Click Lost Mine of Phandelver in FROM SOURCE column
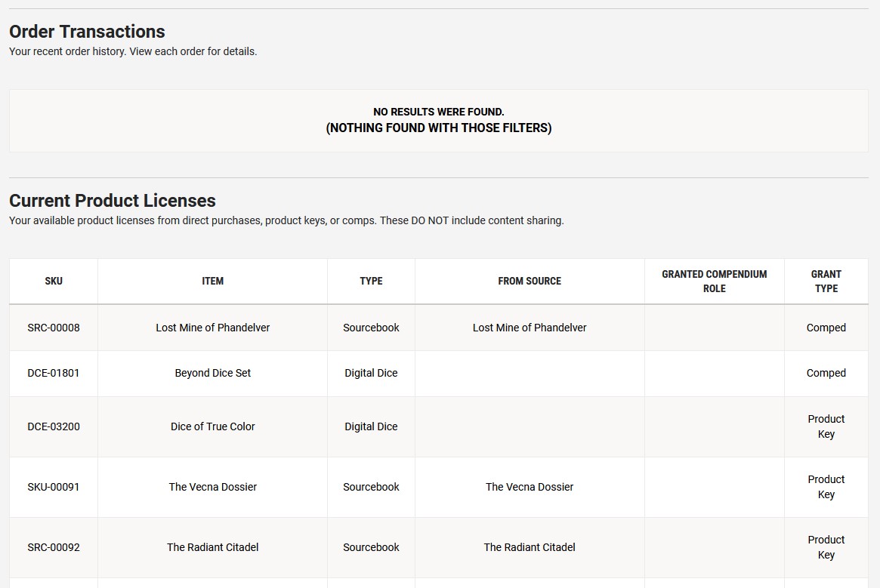The height and width of the screenshot is (588, 880). pos(530,328)
